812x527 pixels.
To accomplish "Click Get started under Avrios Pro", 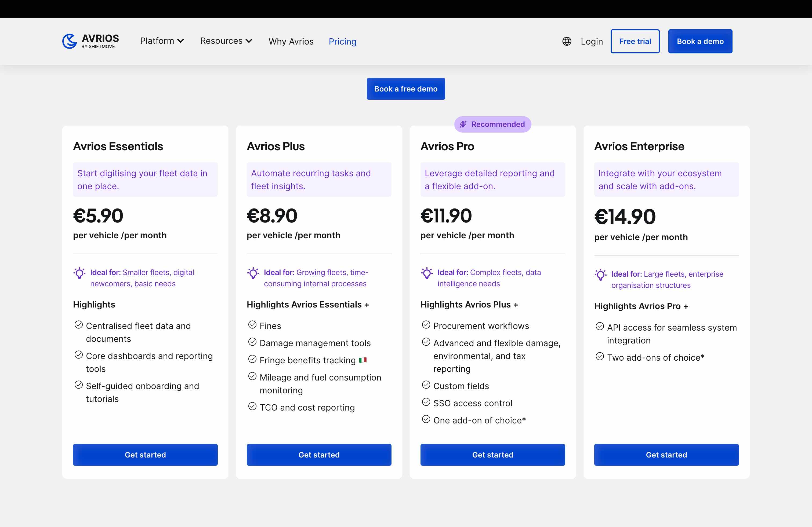I will pyautogui.click(x=493, y=455).
